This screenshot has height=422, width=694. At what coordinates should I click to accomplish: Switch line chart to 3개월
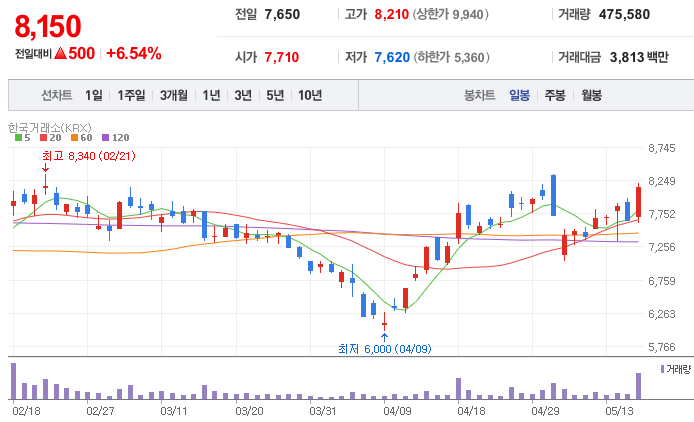pyautogui.click(x=174, y=95)
